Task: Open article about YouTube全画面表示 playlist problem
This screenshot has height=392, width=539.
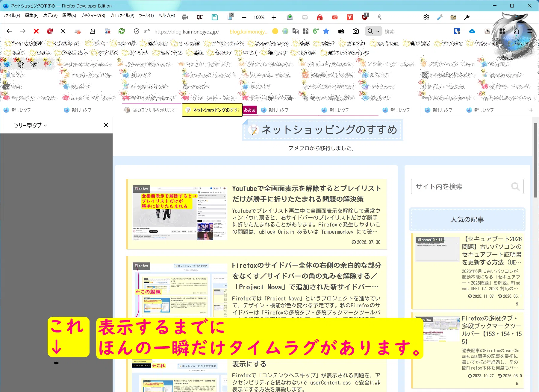Action: [x=306, y=194]
